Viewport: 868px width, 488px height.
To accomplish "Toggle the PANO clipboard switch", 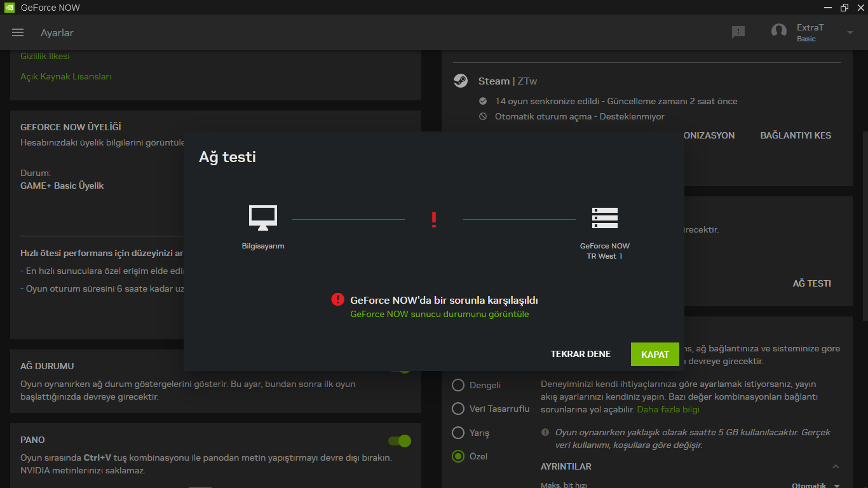I will point(400,441).
